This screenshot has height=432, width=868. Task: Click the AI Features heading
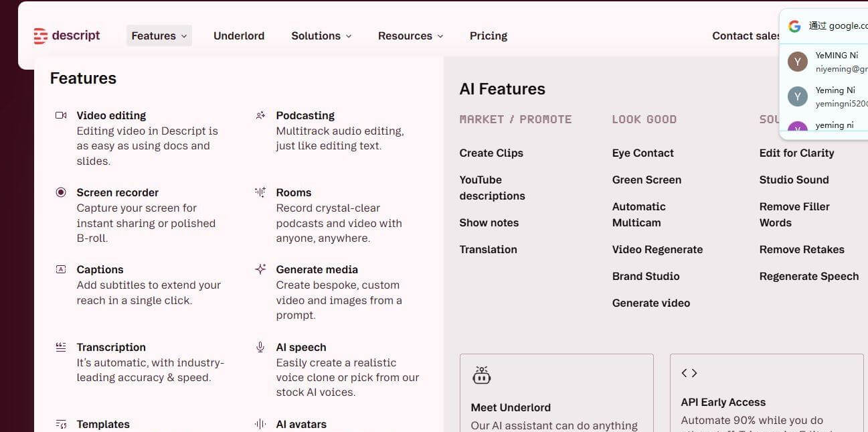point(502,89)
